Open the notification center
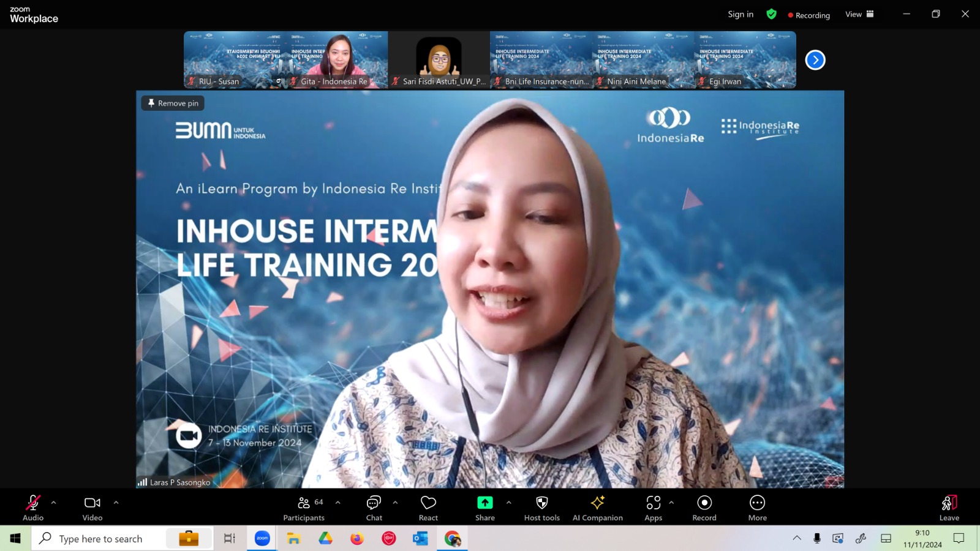This screenshot has width=980, height=551. pos(959,538)
